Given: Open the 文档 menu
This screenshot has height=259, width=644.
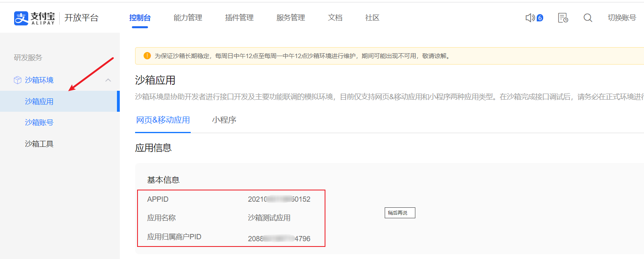Looking at the screenshot, I should (335, 18).
